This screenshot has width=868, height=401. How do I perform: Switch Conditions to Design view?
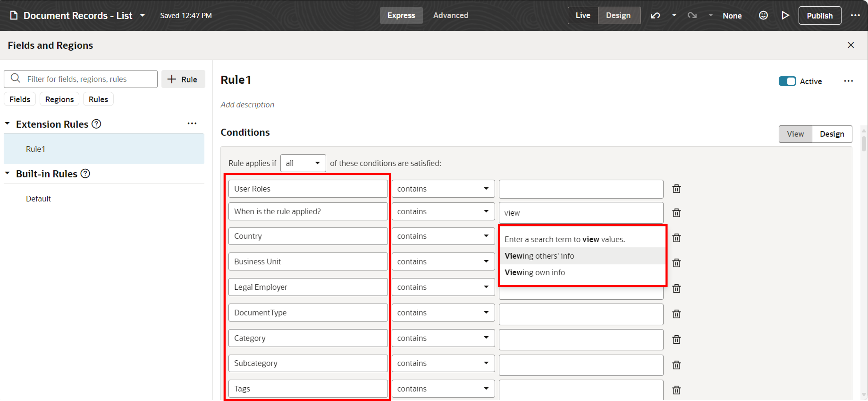[x=832, y=134]
